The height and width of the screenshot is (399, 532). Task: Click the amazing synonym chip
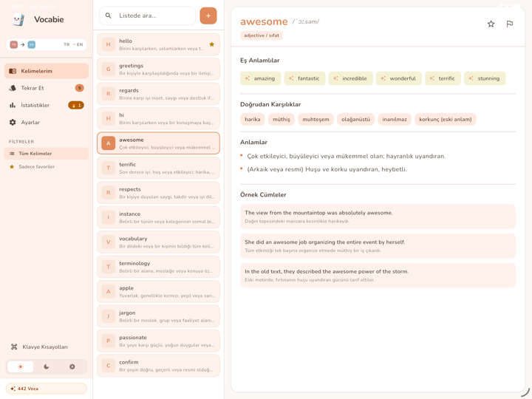click(261, 78)
